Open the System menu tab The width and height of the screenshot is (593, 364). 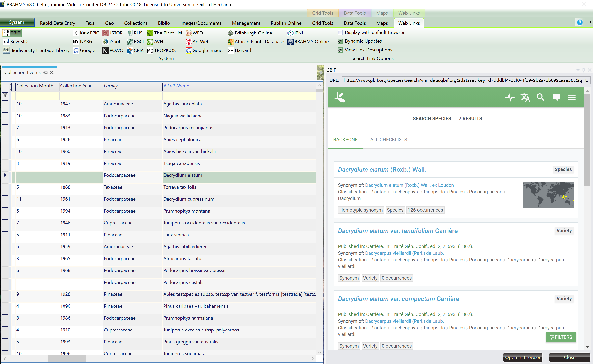(17, 22)
